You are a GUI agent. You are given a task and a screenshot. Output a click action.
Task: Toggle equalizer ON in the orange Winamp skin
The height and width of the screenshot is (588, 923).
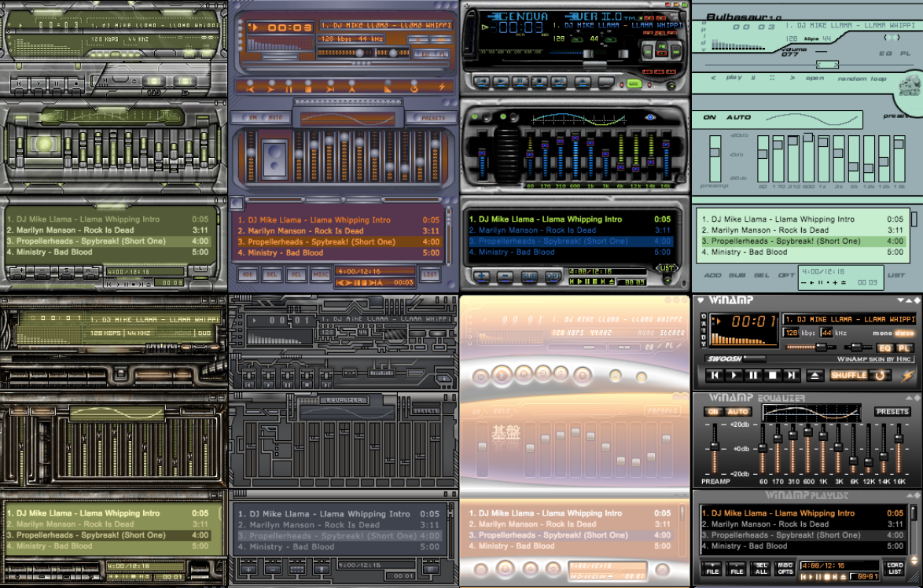point(713,412)
